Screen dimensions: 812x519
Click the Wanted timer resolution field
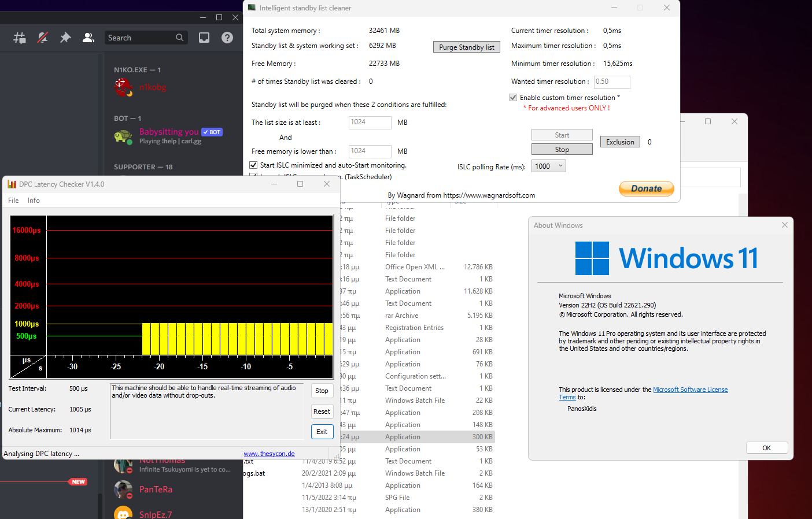612,82
